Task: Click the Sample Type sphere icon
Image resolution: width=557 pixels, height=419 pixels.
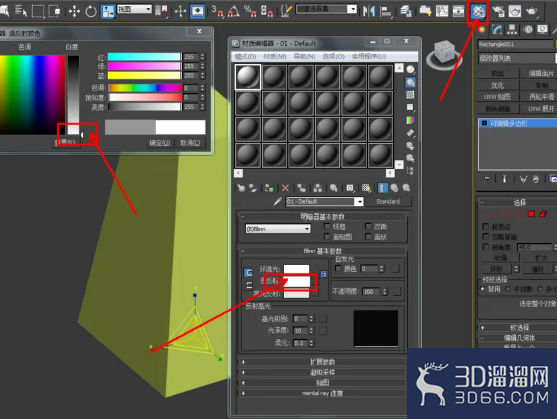Action: (410, 69)
